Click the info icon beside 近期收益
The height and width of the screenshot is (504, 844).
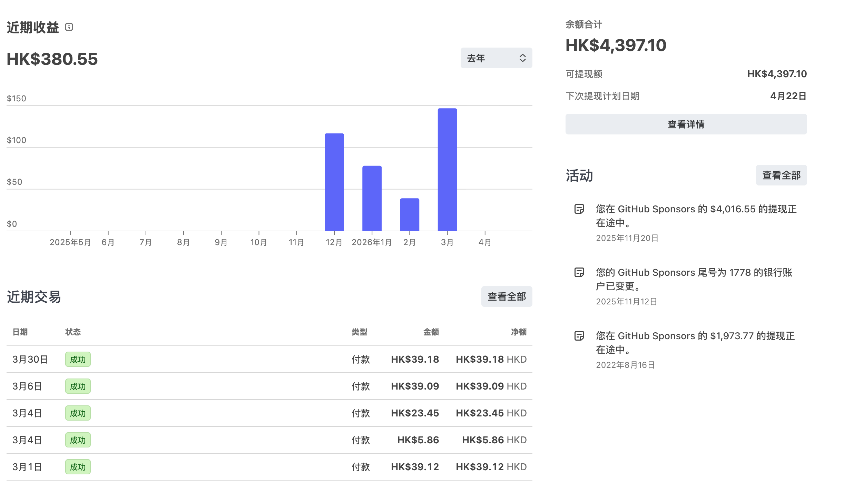click(69, 27)
